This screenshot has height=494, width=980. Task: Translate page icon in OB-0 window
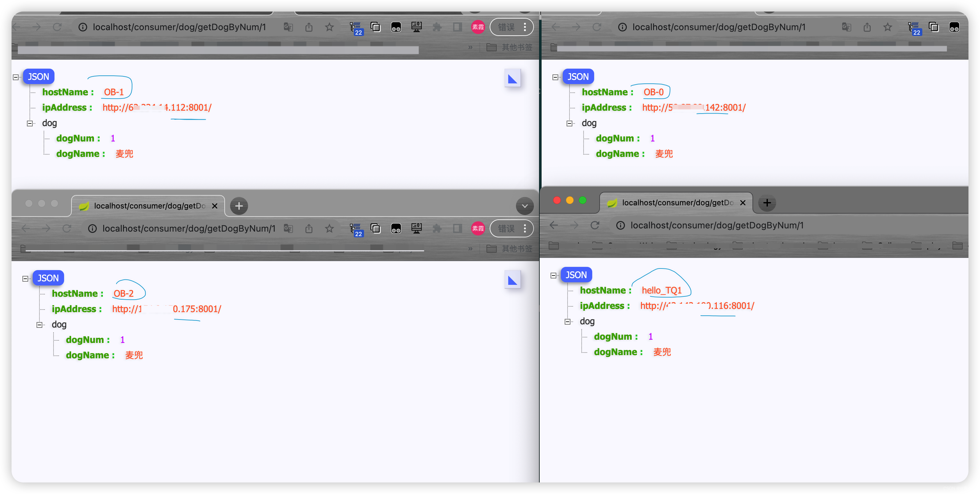[x=846, y=27]
